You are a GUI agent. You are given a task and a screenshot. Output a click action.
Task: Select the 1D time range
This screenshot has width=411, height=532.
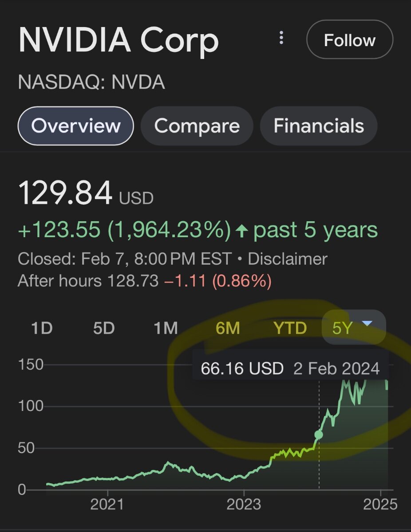(x=42, y=328)
